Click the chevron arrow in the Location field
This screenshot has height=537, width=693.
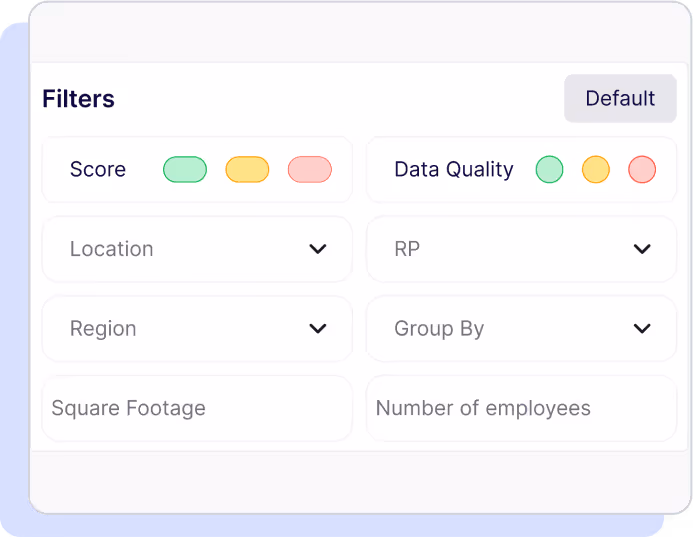point(318,249)
